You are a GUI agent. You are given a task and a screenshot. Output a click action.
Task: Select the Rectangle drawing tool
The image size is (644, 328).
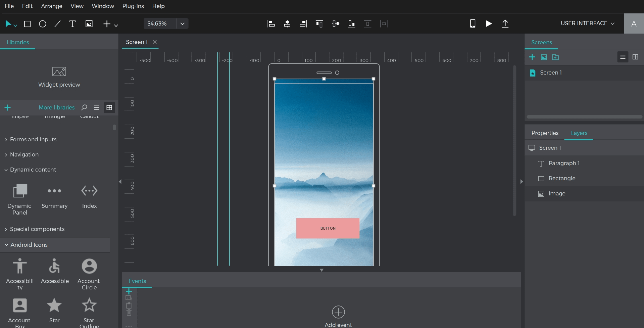(x=27, y=24)
